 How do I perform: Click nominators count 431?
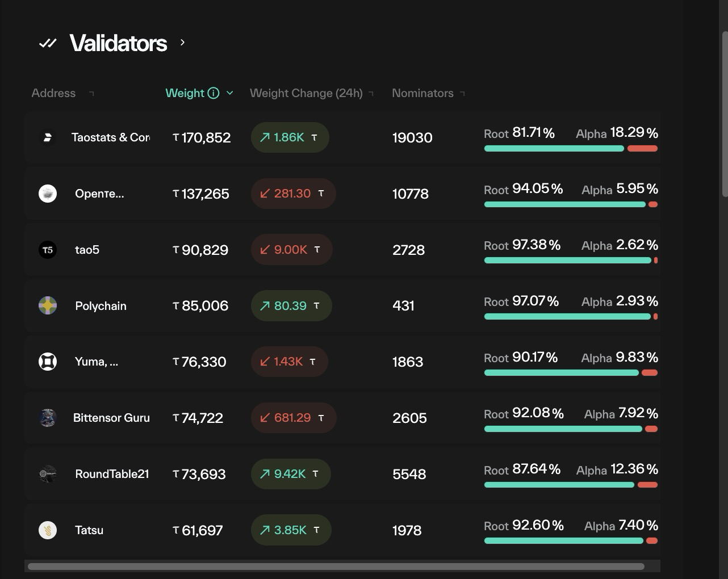coord(403,306)
